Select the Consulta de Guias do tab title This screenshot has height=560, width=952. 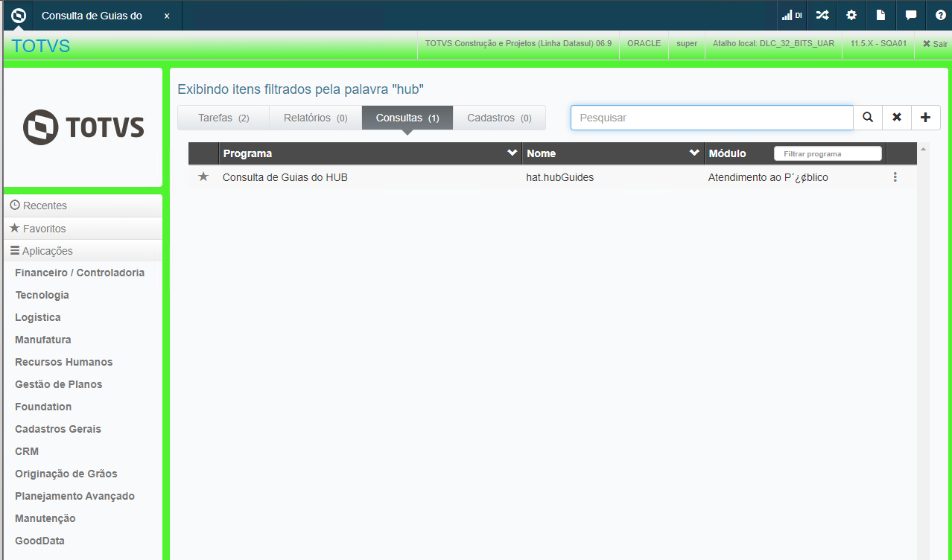(92, 15)
